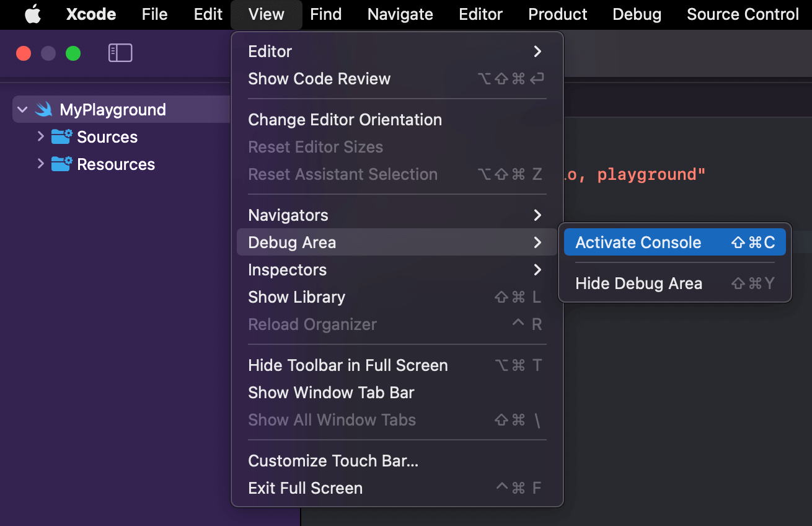Click the red close window button
Viewport: 812px width, 526px height.
click(x=24, y=53)
